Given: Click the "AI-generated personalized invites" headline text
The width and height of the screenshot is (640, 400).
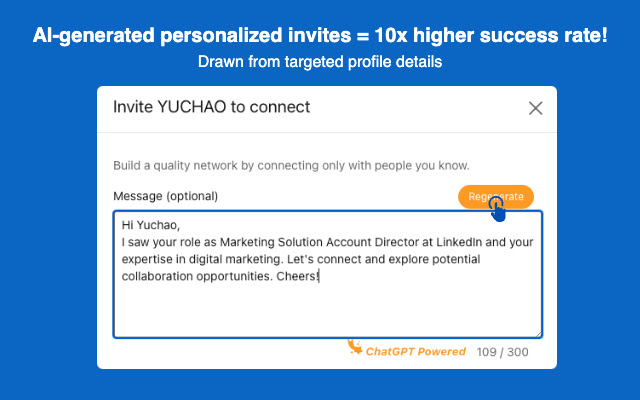Looking at the screenshot, I should pyautogui.click(x=182, y=35).
